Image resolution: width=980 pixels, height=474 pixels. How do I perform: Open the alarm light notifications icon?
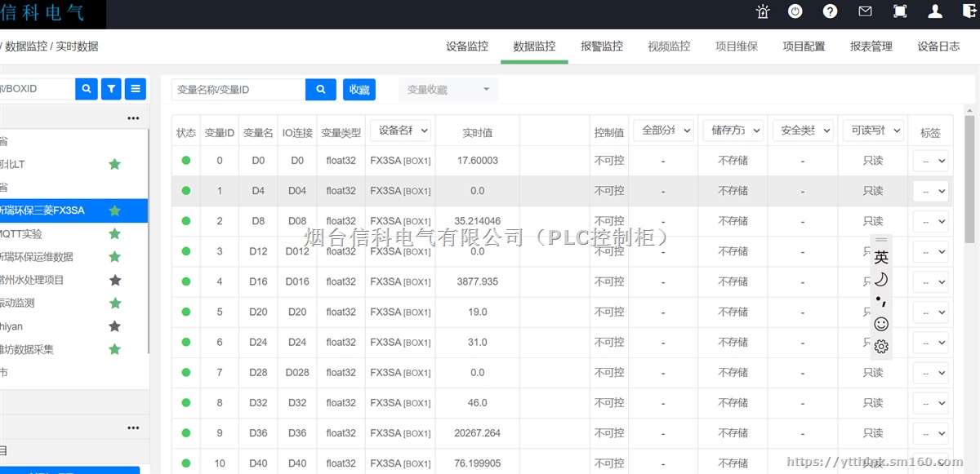763,11
